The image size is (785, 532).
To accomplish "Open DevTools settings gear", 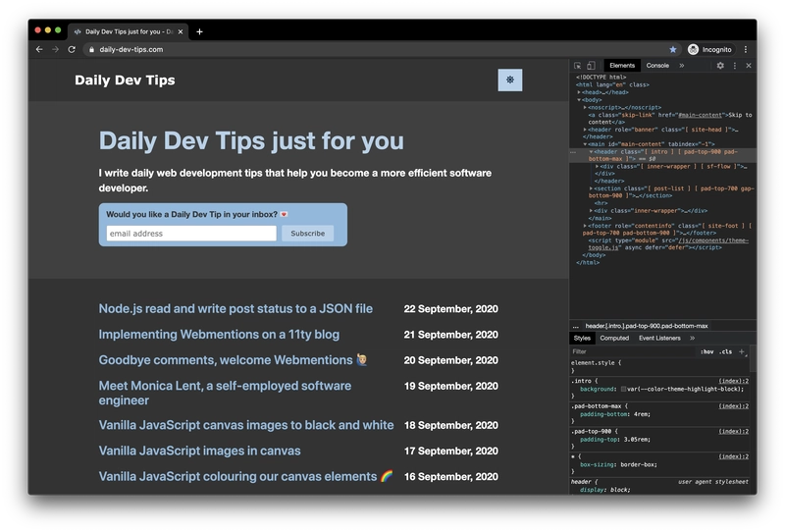I will 720,66.
